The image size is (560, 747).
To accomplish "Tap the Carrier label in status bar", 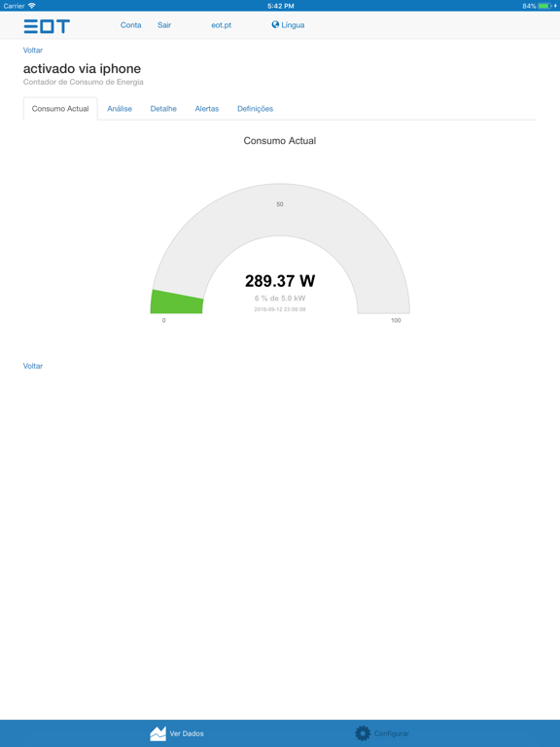I will (x=14, y=6).
